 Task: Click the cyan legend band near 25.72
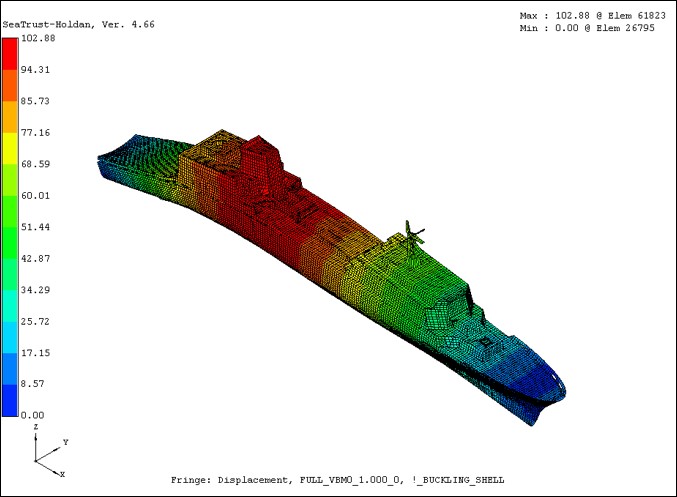click(x=10, y=337)
